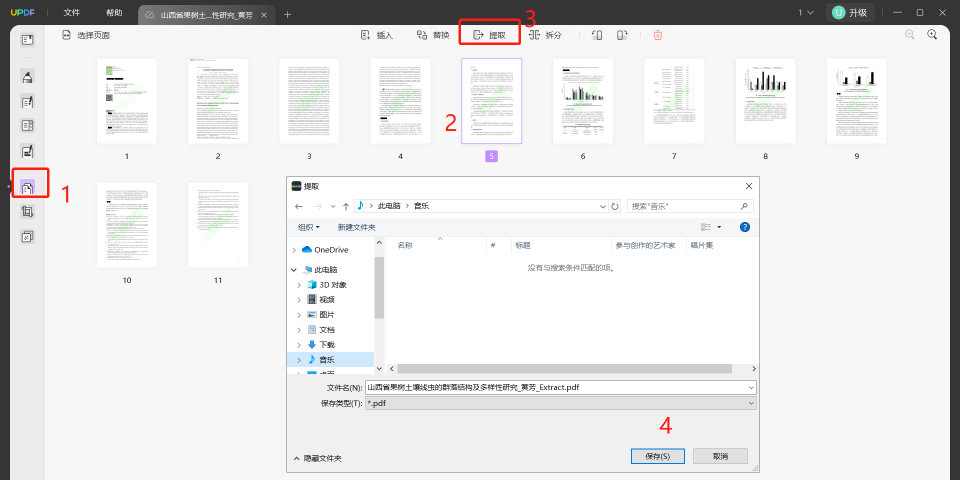Open the Reader mode sidebar icon
The height and width of the screenshot is (480, 960).
(28, 40)
